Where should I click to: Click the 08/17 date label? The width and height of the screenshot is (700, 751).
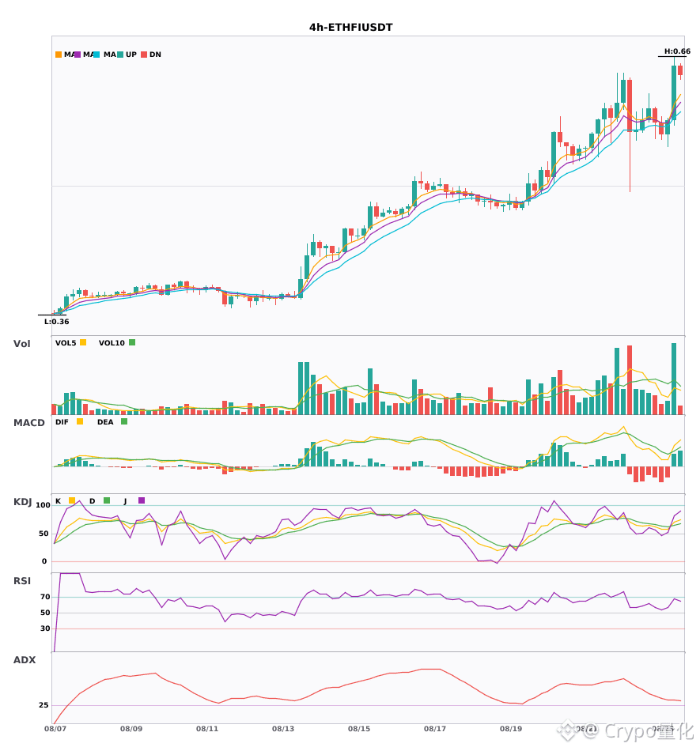pos(435,729)
